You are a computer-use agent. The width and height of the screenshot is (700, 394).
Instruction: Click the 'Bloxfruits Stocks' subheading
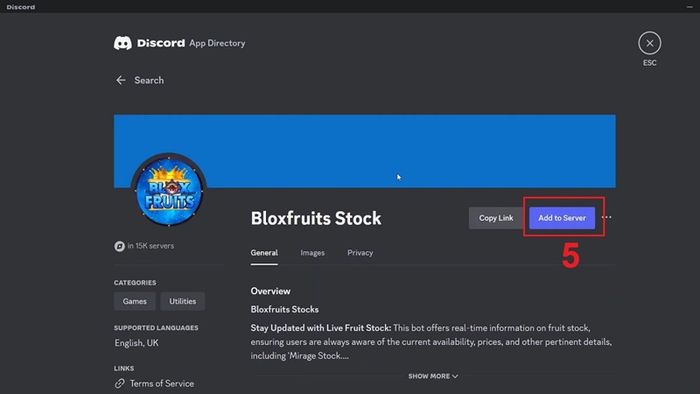pos(285,309)
